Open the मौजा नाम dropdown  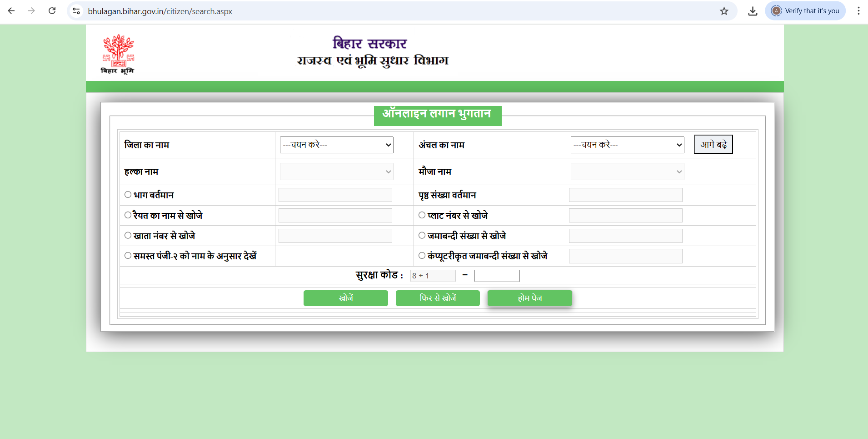coord(627,172)
